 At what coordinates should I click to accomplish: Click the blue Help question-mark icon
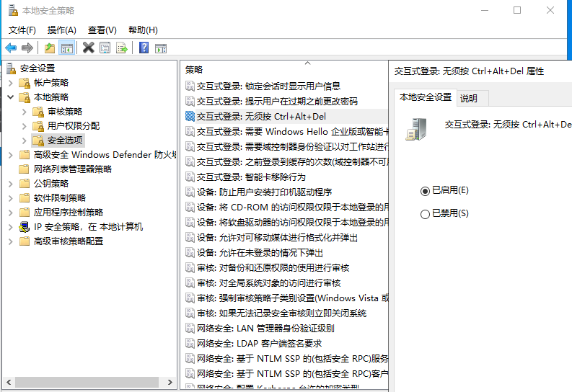(x=144, y=48)
